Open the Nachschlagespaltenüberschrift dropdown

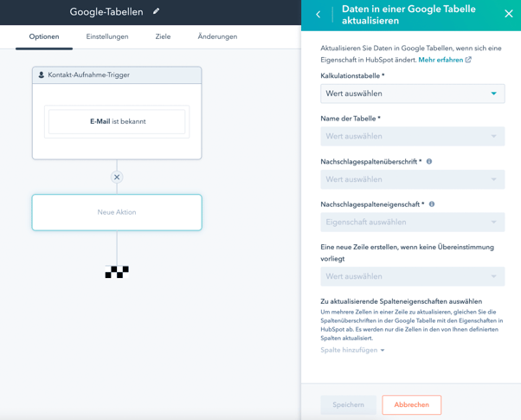(x=412, y=179)
